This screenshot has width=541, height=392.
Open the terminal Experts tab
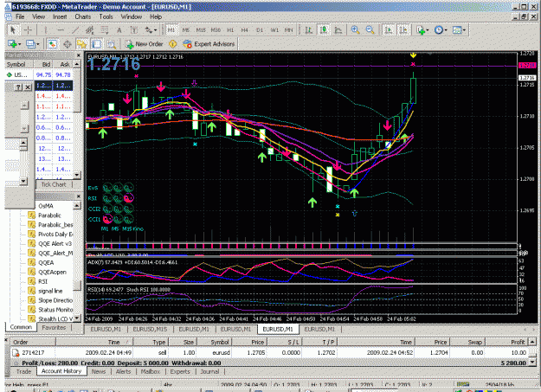[180, 371]
